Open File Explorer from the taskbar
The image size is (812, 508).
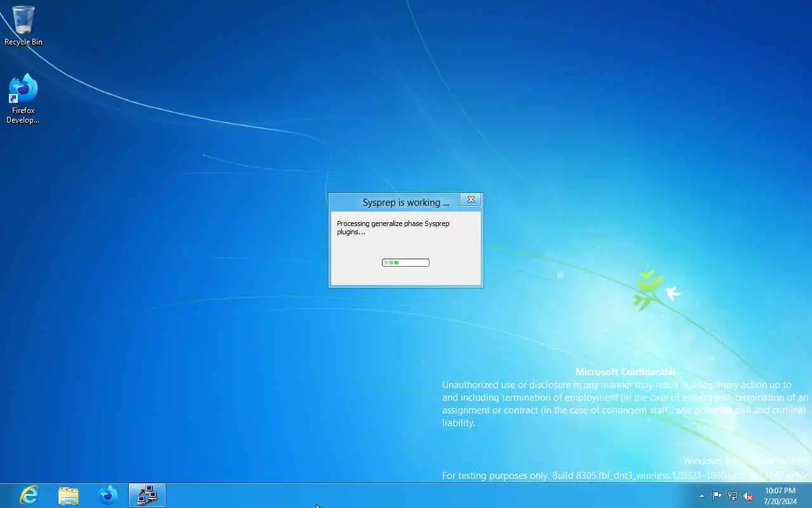point(69,495)
